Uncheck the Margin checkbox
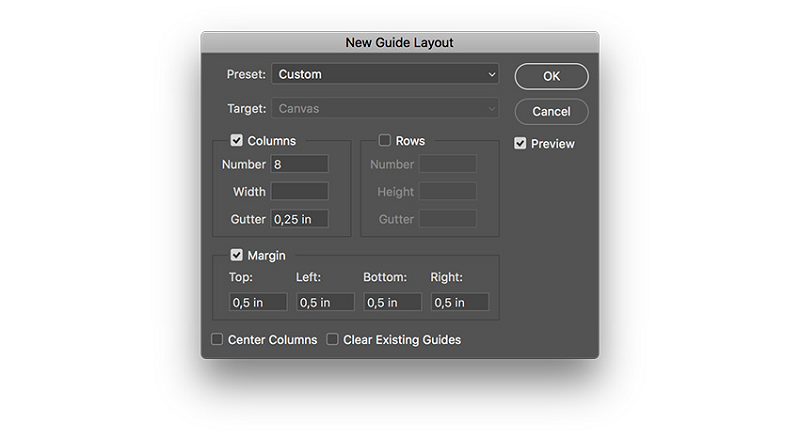The width and height of the screenshot is (800, 437). [237, 255]
